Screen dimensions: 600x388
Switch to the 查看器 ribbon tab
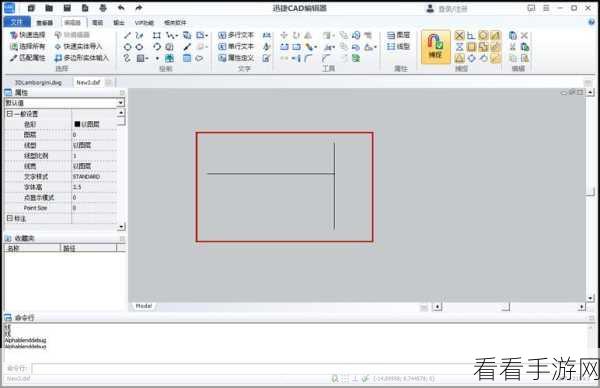[44, 23]
